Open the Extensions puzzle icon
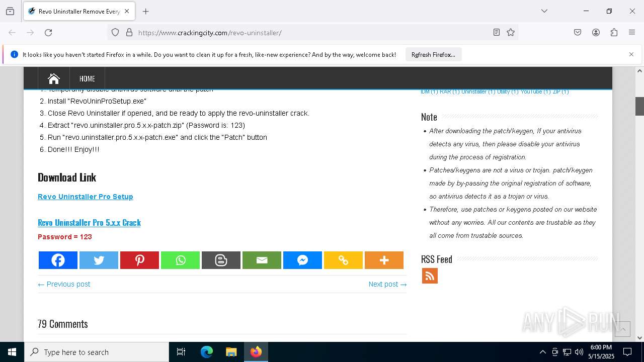The width and height of the screenshot is (644, 362). point(614,32)
